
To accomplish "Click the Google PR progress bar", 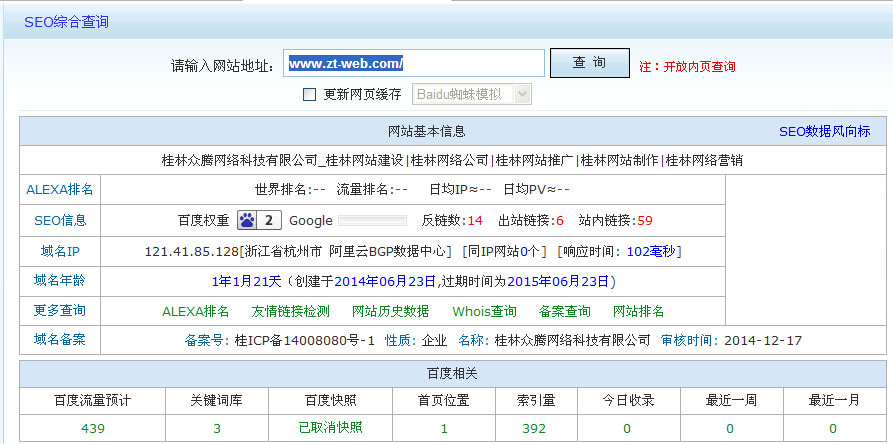I will tap(372, 221).
